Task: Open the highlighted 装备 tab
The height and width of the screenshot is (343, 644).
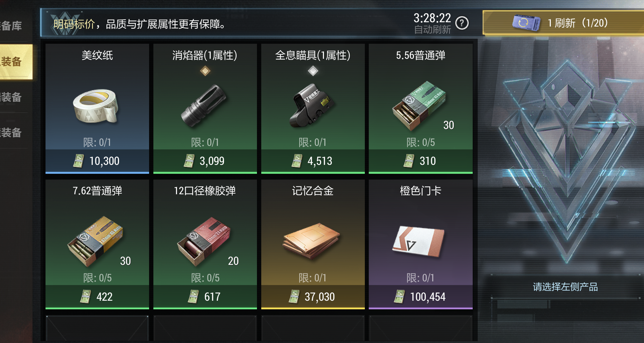Action: tap(16, 62)
